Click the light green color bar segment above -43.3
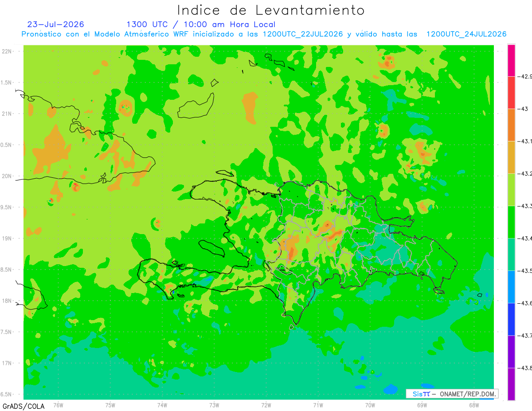Screen dimensions: 532x411 click(x=511, y=190)
